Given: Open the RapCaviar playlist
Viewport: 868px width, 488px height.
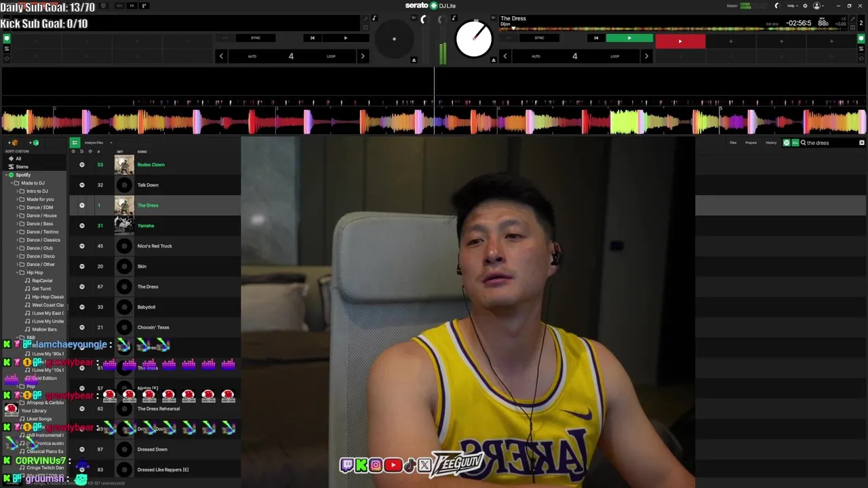Looking at the screenshot, I should pyautogui.click(x=42, y=281).
